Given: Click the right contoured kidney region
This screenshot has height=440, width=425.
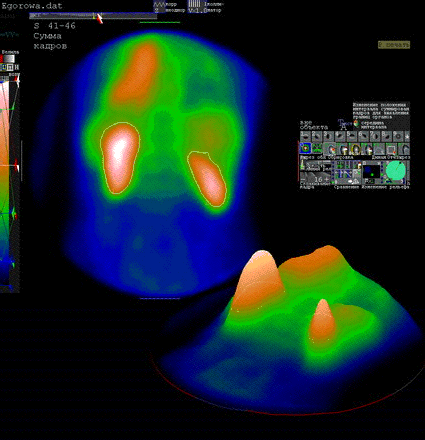Looking at the screenshot, I should [x=207, y=179].
